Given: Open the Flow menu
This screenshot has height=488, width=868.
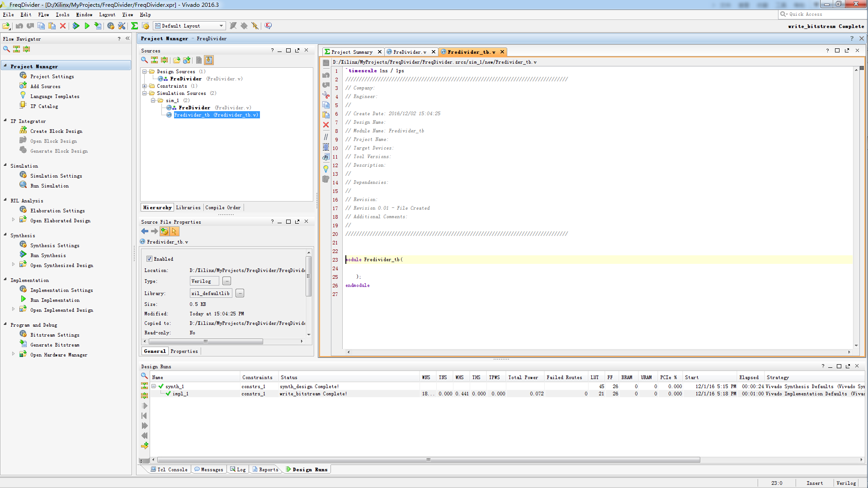Looking at the screenshot, I should [x=43, y=14].
